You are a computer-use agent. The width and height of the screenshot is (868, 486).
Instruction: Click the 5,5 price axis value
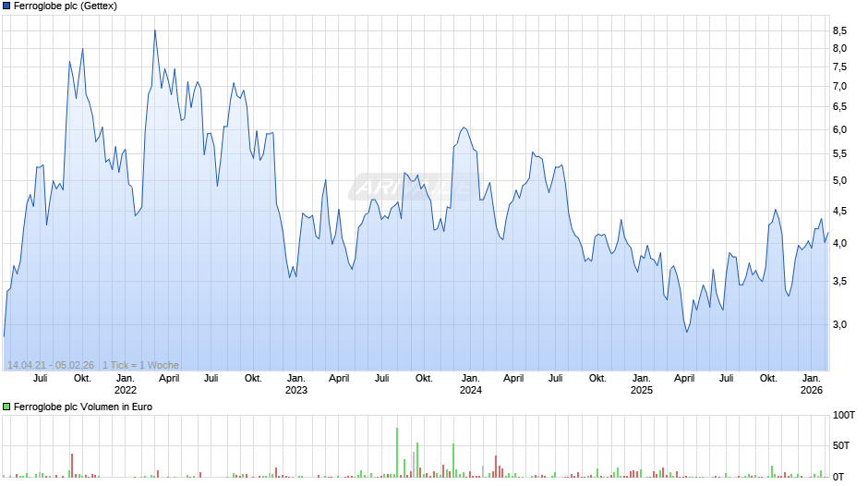[839, 154]
